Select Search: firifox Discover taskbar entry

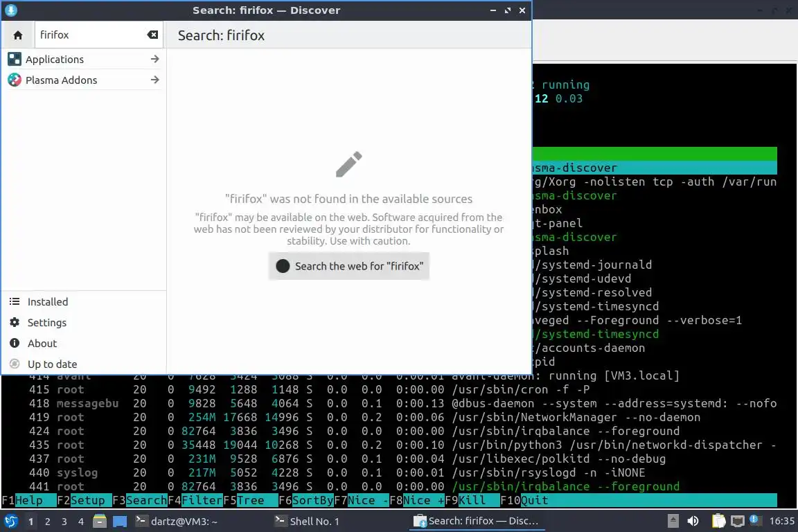pyautogui.click(x=477, y=522)
